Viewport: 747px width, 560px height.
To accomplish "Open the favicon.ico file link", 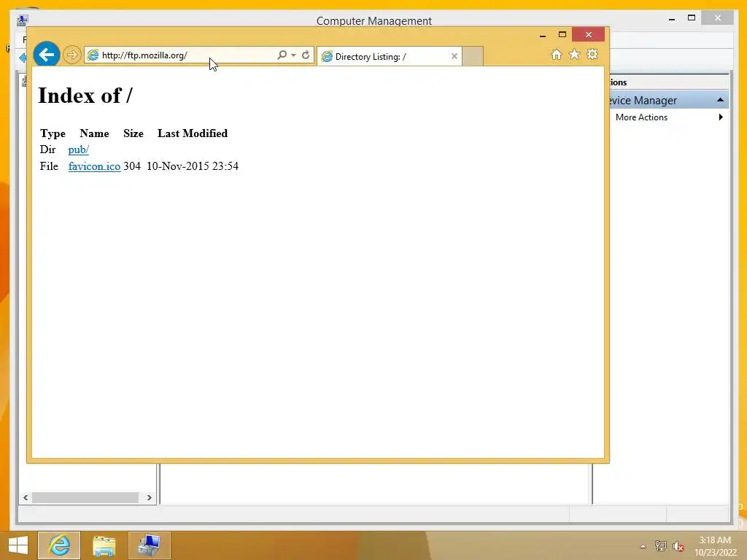I will point(94,166).
